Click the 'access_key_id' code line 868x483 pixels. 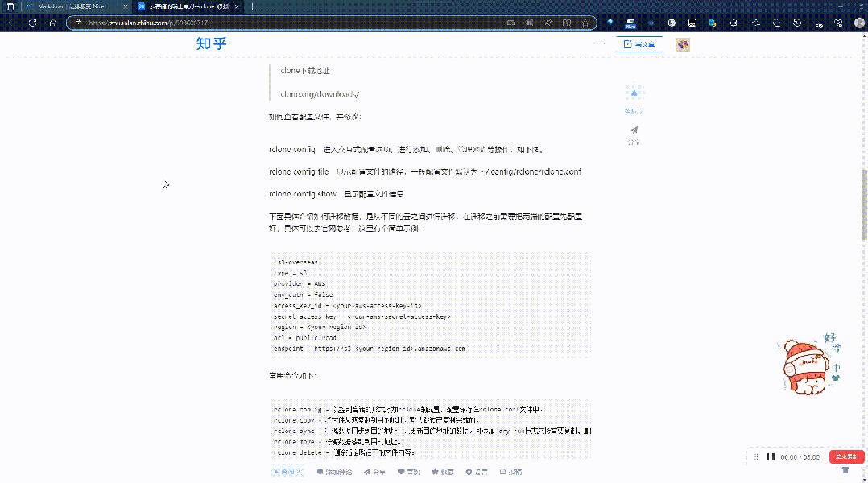click(x=348, y=305)
